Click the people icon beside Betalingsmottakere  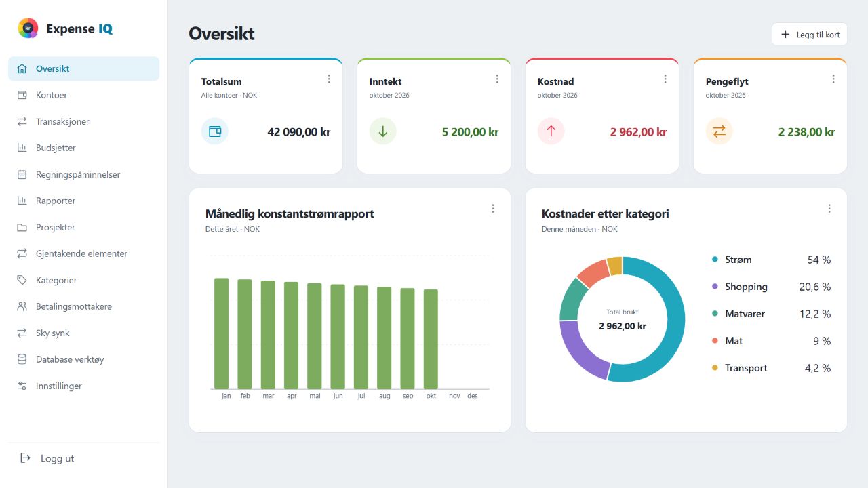tap(22, 306)
